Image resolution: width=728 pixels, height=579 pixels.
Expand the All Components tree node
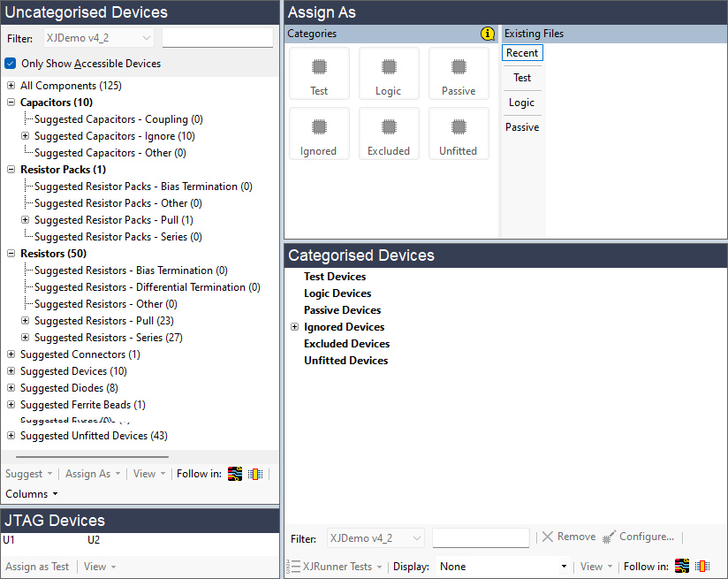(11, 86)
